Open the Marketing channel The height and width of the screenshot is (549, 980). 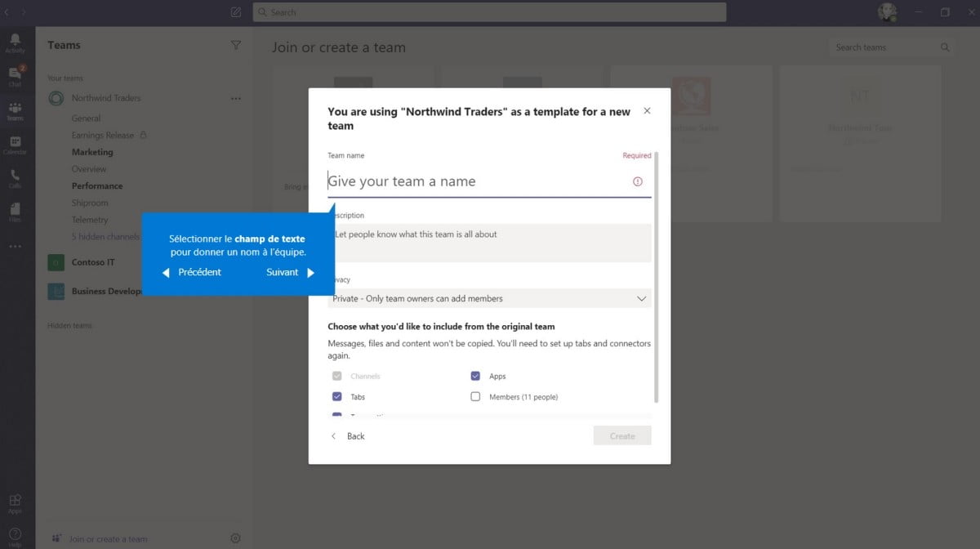(92, 152)
